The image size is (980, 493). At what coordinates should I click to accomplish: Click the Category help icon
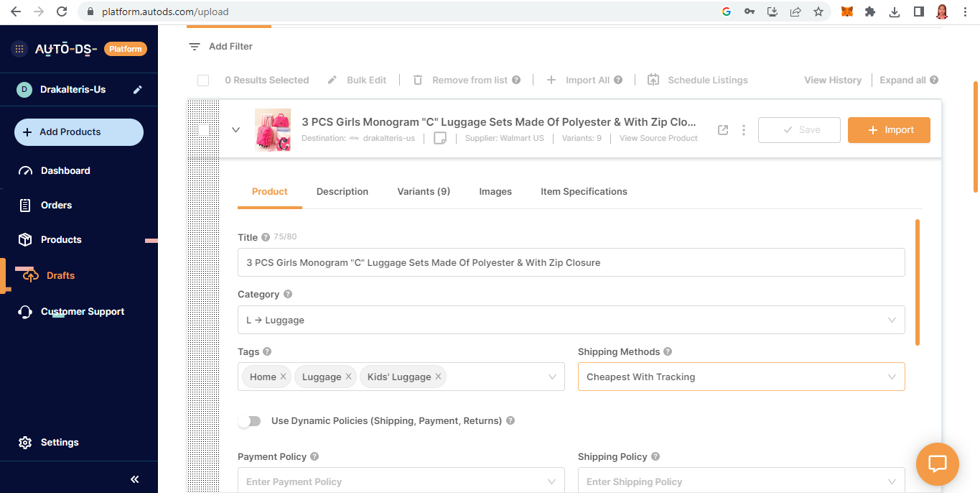coord(288,295)
